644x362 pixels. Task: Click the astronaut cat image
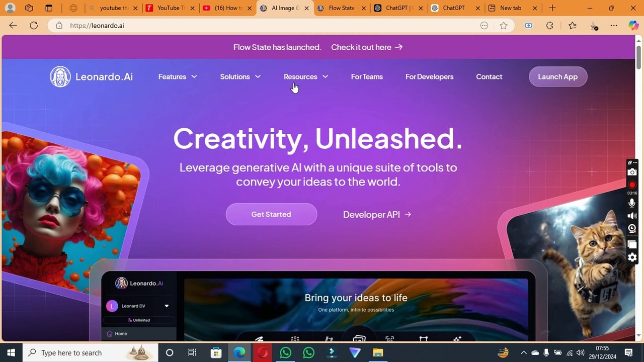[571, 264]
